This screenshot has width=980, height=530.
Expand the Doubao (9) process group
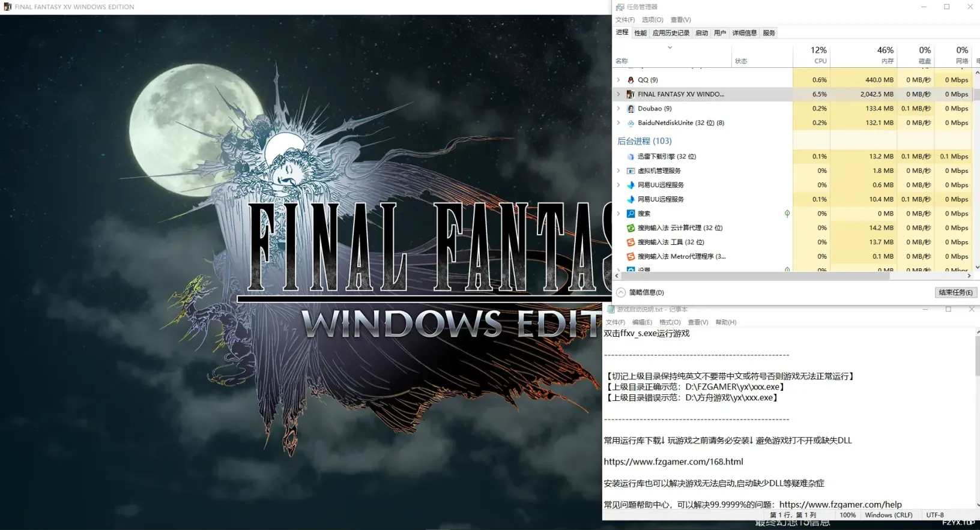click(x=619, y=109)
